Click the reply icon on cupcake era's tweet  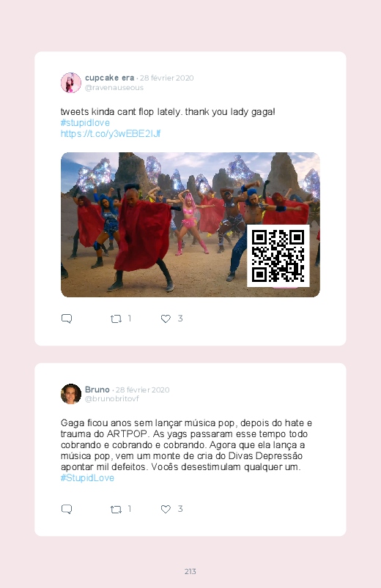67,319
